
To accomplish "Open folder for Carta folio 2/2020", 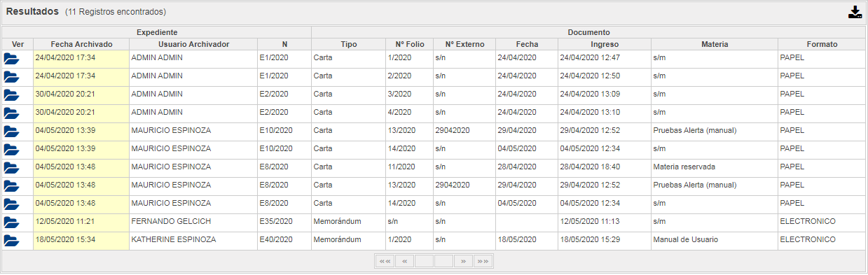I will [x=11, y=77].
